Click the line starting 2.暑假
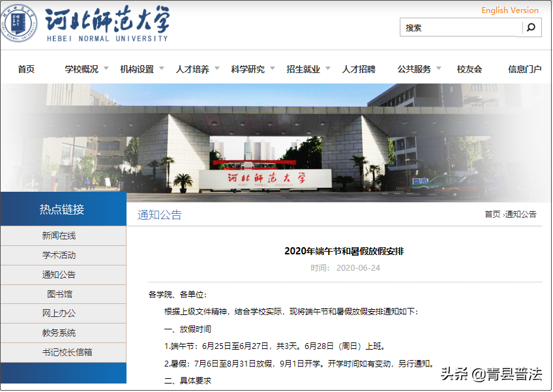The height and width of the screenshot is (392, 553). (299, 363)
